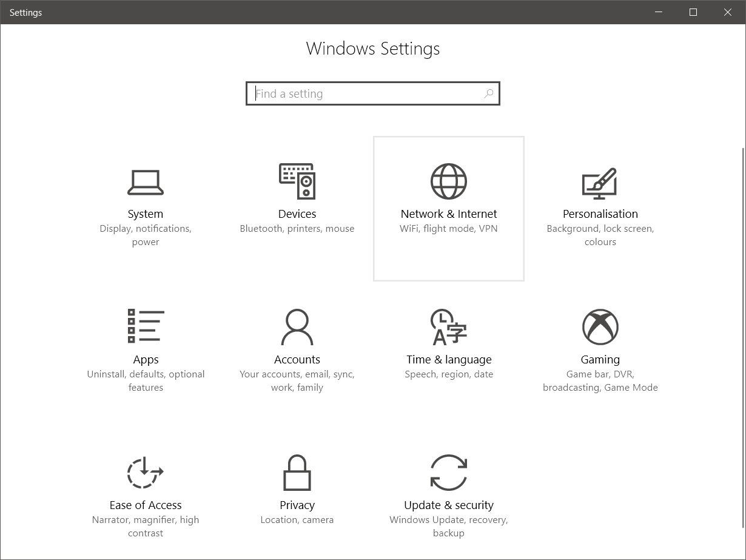Open the Privacy padlock icon

coord(297,472)
